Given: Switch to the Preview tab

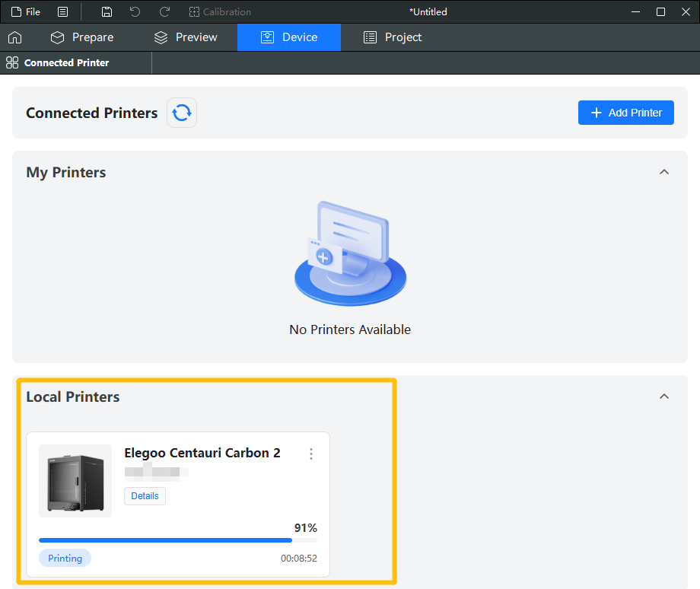Looking at the screenshot, I should (186, 37).
